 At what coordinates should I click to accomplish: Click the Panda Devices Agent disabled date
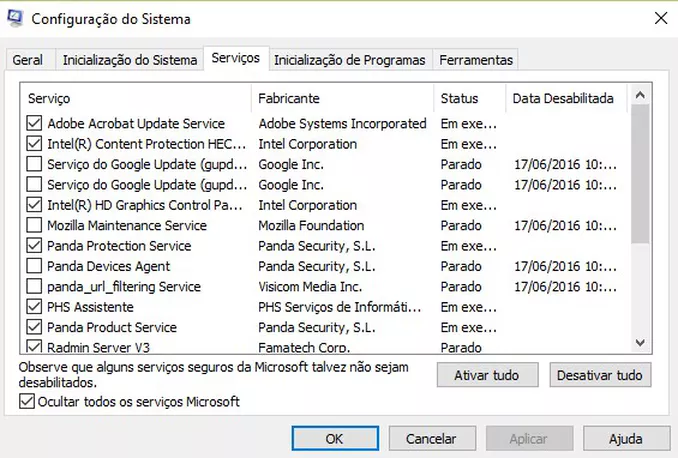pyautogui.click(x=565, y=266)
